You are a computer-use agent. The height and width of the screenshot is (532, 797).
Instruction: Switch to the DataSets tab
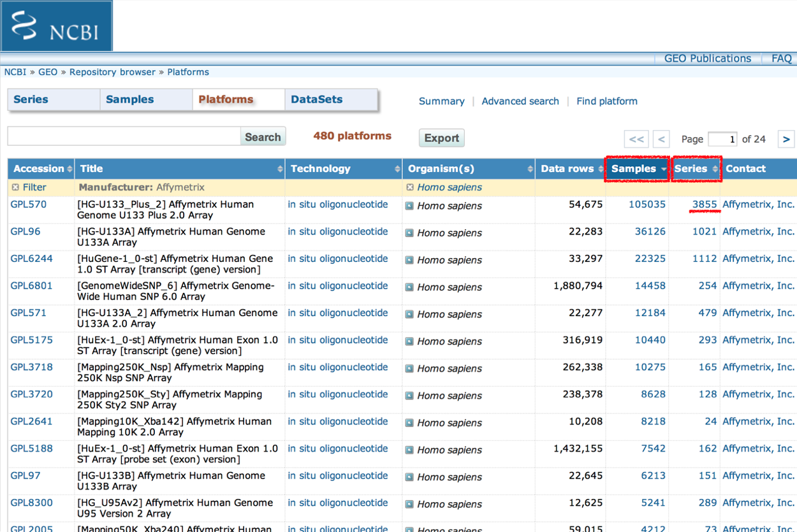tap(331, 99)
